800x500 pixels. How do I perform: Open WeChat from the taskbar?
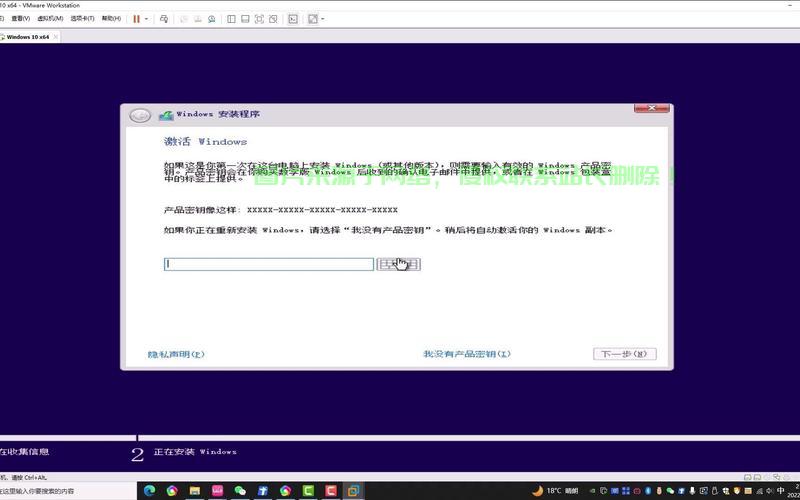[x=240, y=491]
